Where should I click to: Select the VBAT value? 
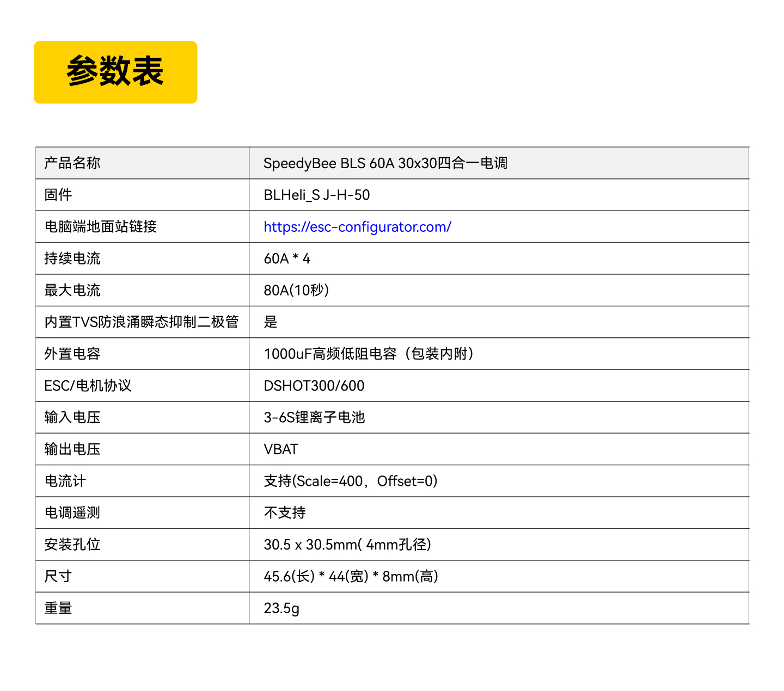point(281,449)
